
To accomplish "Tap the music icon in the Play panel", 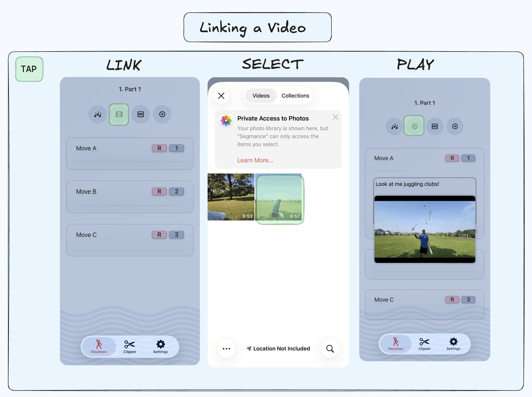I will [394, 126].
